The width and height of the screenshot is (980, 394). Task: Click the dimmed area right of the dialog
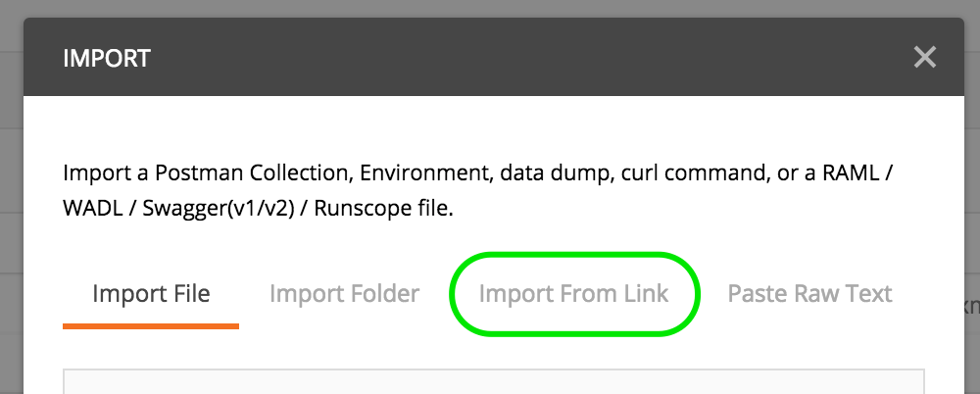[971, 196]
